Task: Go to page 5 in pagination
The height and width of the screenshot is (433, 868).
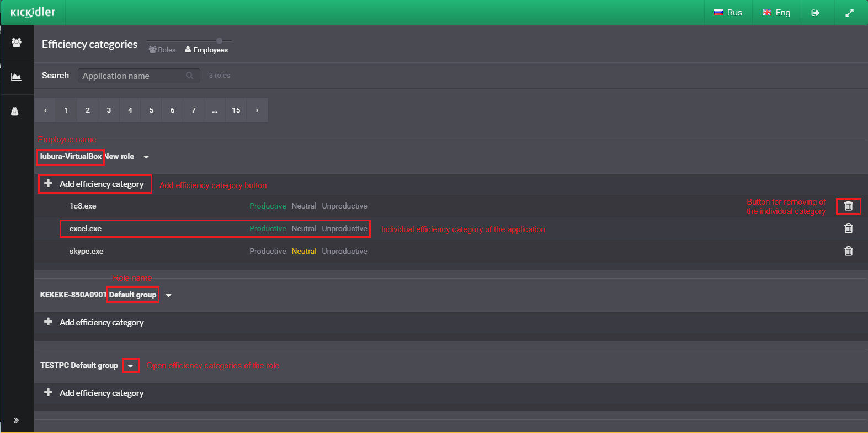Action: (151, 110)
